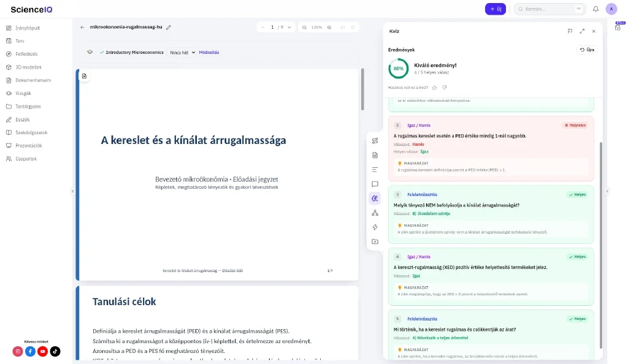Viewport: 628px width, 364px height.
Task: Open the Irányítópult dashboard icon
Action: click(x=9, y=28)
